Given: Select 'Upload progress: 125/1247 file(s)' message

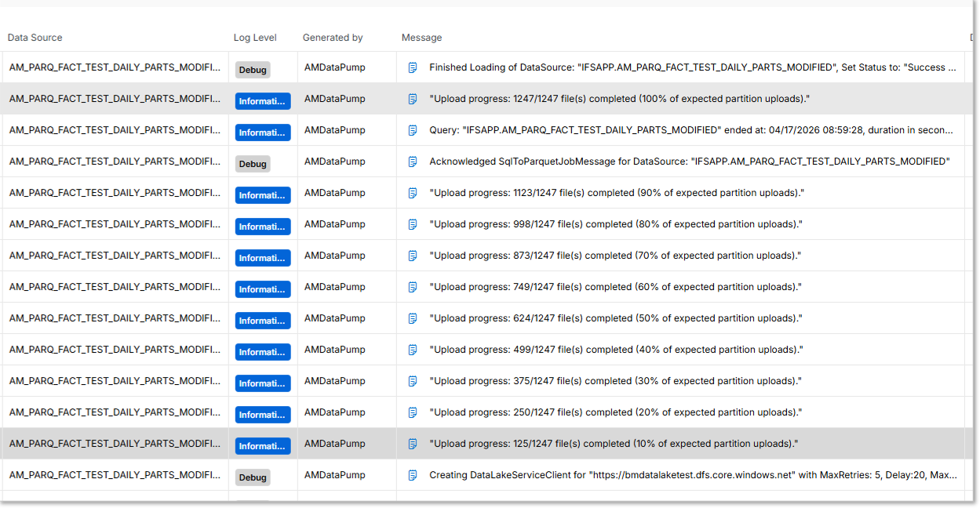Looking at the screenshot, I should point(614,444).
